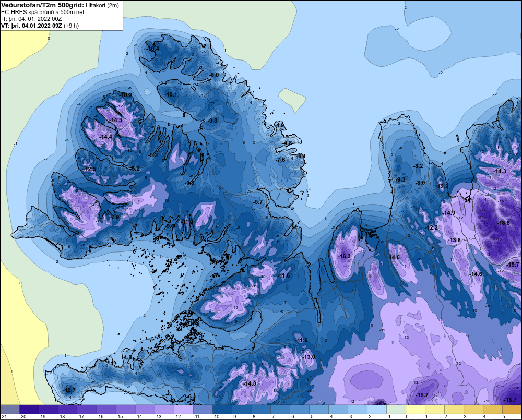
Task: Click the -13.8 temperature label
Action: [455, 240]
